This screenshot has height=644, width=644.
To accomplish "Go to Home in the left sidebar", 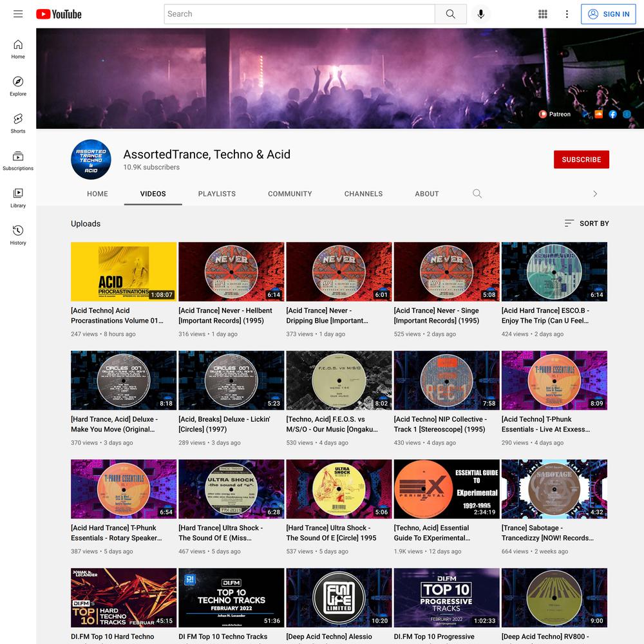I will click(x=18, y=50).
